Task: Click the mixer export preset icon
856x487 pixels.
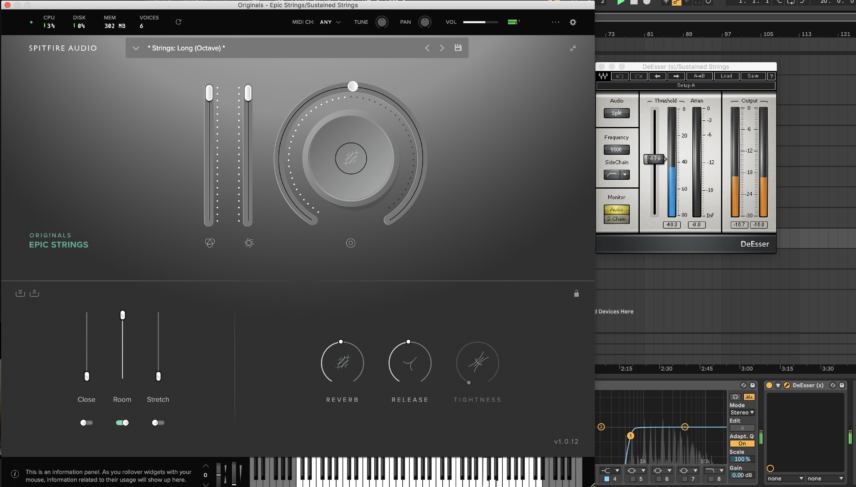Action: 34,293
